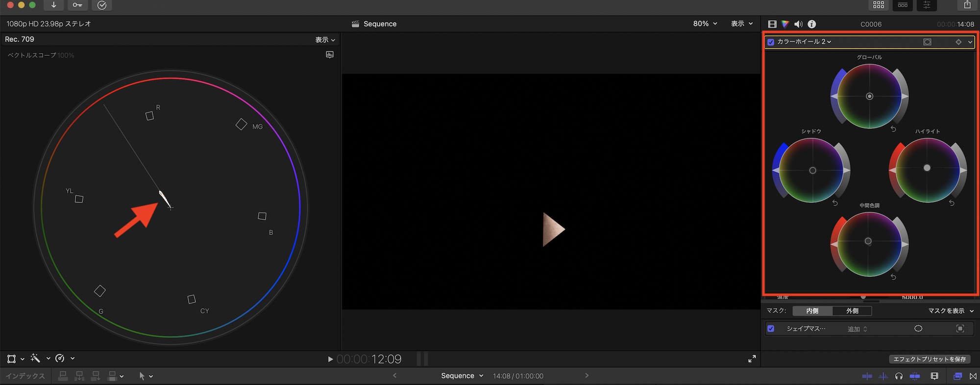Show the Info inspector icon
Viewport: 980px width, 385px height.
point(812,24)
